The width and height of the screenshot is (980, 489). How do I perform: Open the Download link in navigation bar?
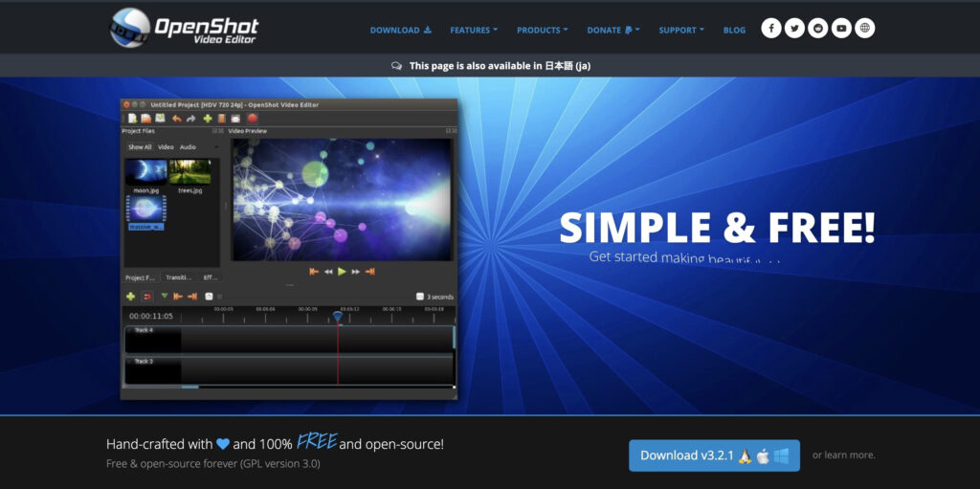401,30
